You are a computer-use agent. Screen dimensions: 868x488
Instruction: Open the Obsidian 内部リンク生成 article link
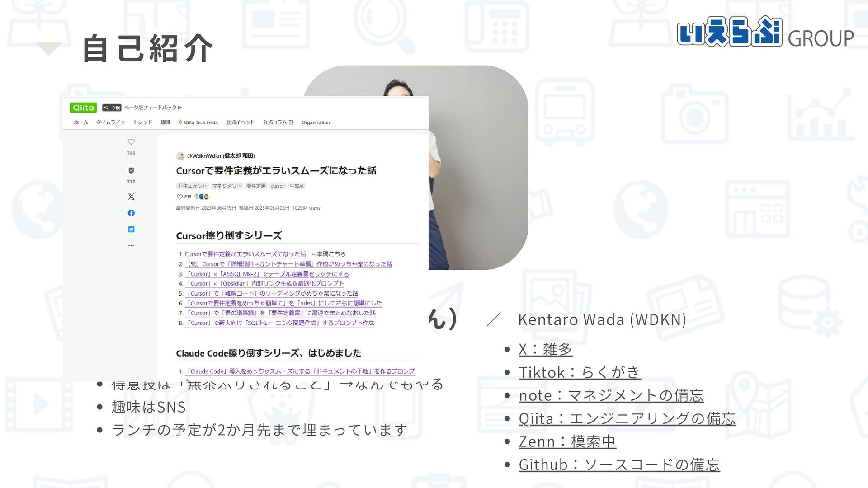(265, 284)
